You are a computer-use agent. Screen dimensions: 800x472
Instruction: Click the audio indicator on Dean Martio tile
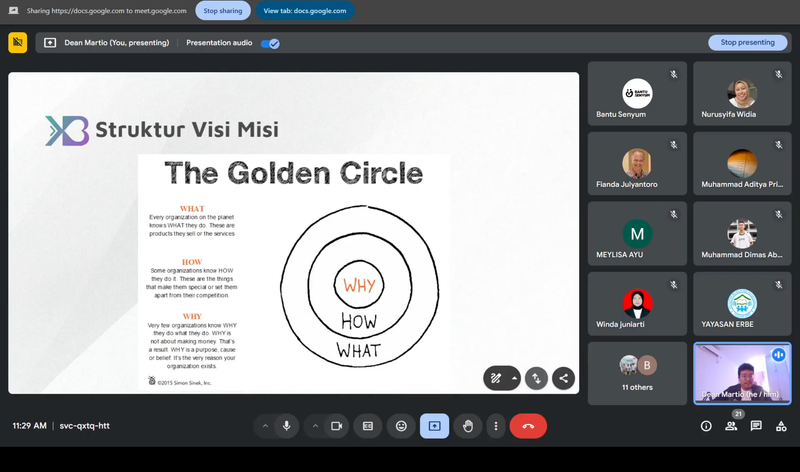(779, 354)
